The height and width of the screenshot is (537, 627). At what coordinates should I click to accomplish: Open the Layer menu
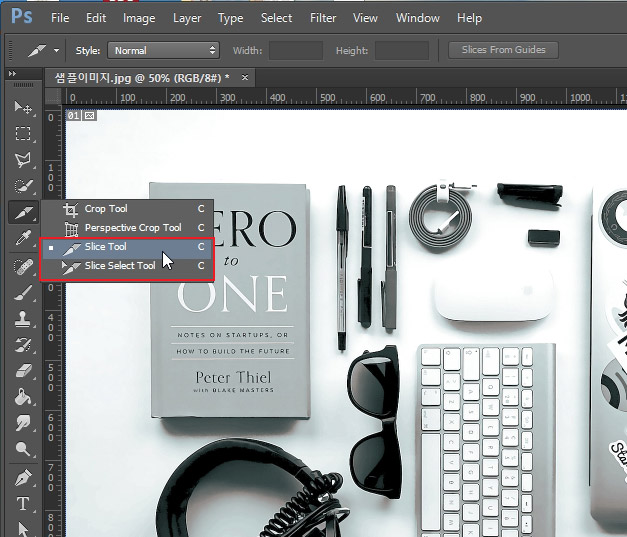tap(187, 18)
